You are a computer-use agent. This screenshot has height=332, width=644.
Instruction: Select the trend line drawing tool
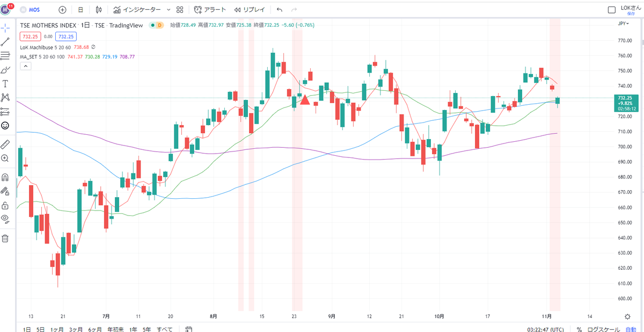click(5, 41)
